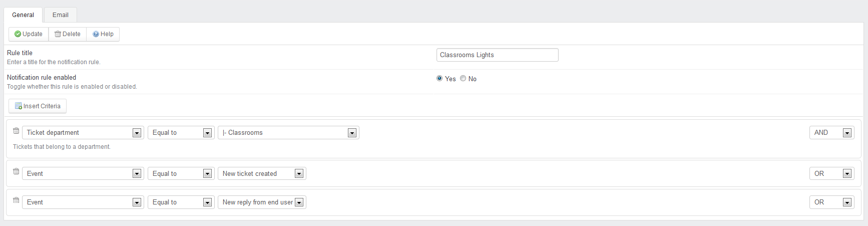This screenshot has height=226, width=868.
Task: Remove the New ticket created criteria
Action: coord(16,171)
